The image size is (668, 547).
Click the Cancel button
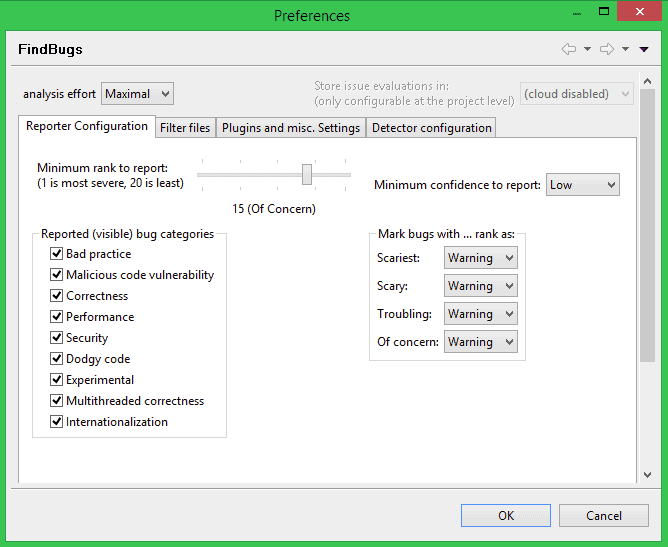(x=604, y=516)
